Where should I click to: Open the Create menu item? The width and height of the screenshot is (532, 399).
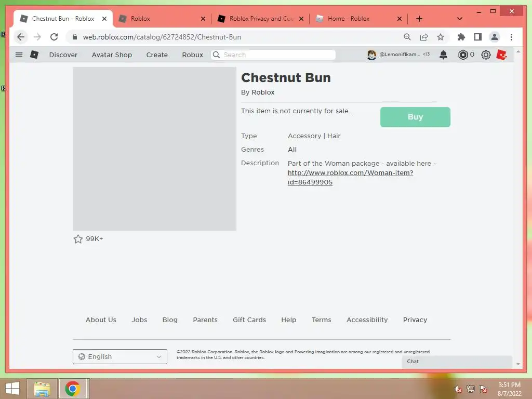157,55
